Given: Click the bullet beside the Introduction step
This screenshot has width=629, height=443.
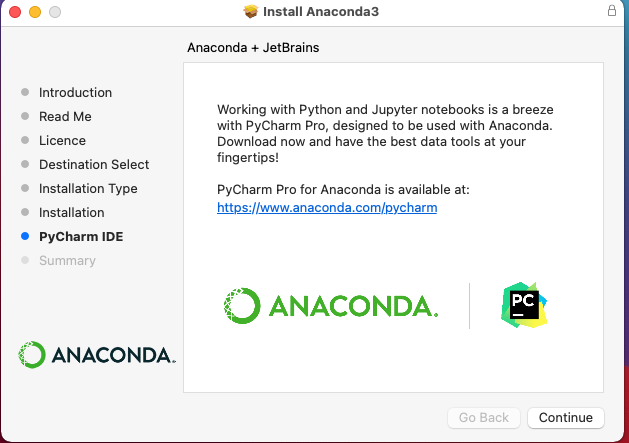Looking at the screenshot, I should click(25, 93).
